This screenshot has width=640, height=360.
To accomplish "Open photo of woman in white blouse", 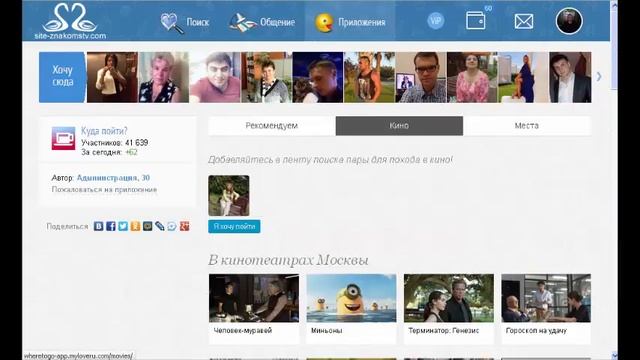I will click(112, 77).
